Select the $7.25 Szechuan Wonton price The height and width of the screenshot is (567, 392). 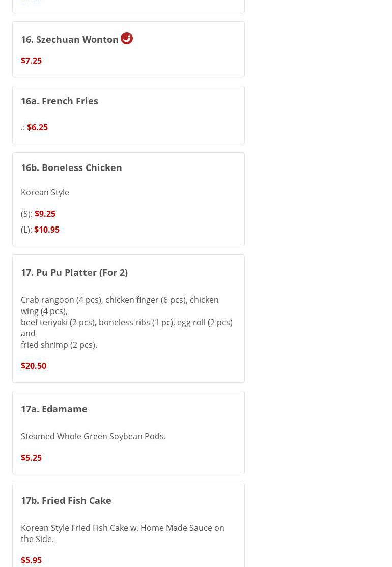[x=31, y=61]
